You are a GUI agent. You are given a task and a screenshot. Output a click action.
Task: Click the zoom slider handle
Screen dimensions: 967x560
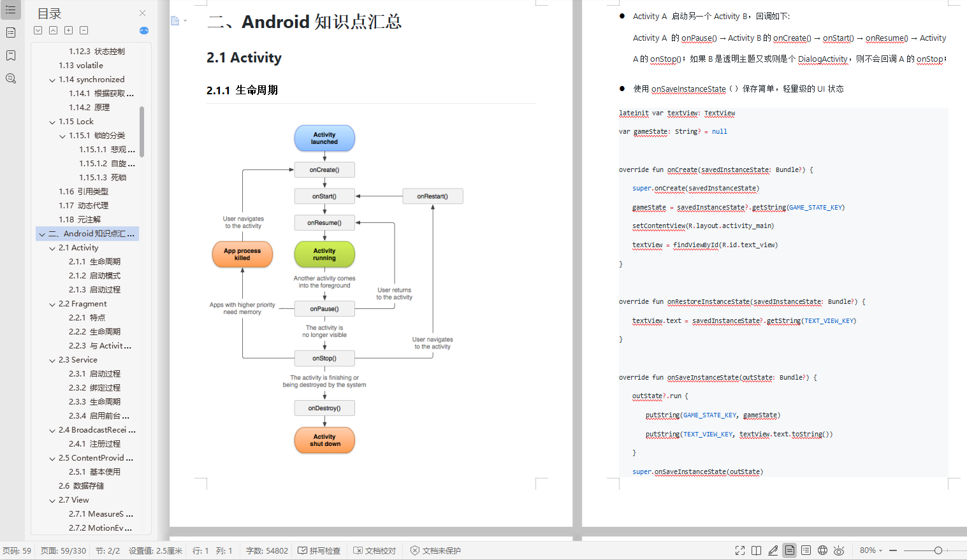pos(938,550)
